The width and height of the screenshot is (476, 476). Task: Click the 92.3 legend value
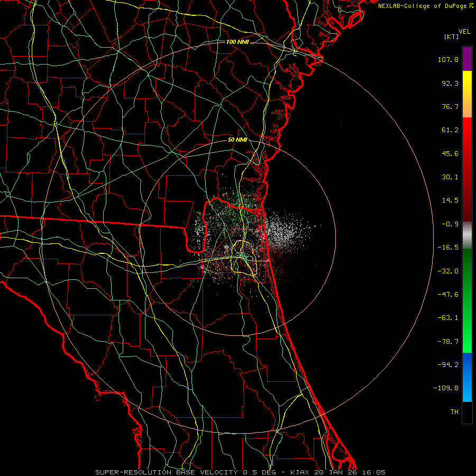pyautogui.click(x=450, y=83)
